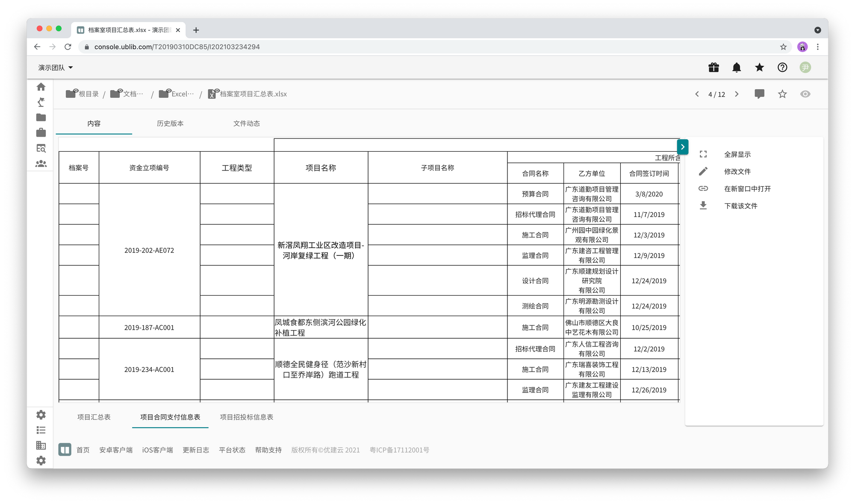This screenshot has height=504, width=855.
Task: Click the help question mark icon
Action: click(x=782, y=67)
